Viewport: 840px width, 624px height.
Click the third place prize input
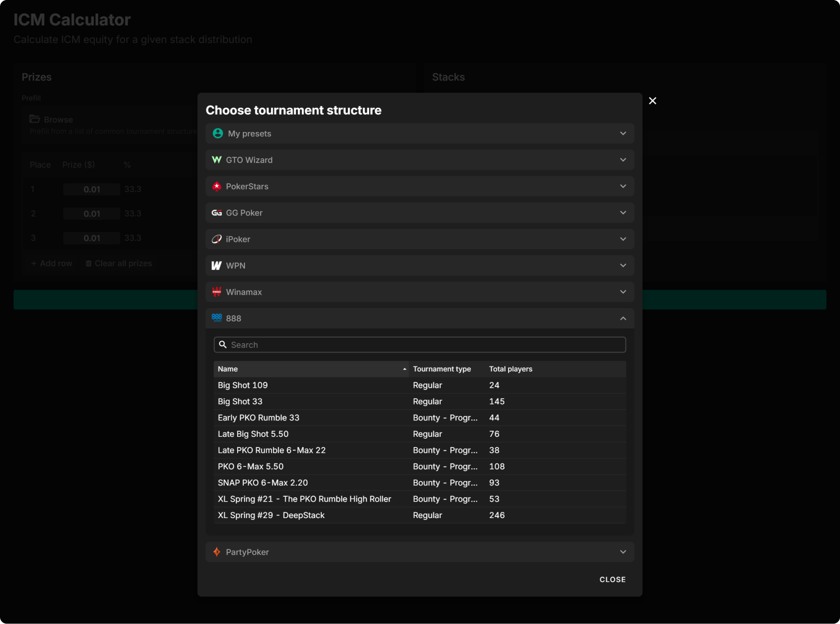pos(91,238)
